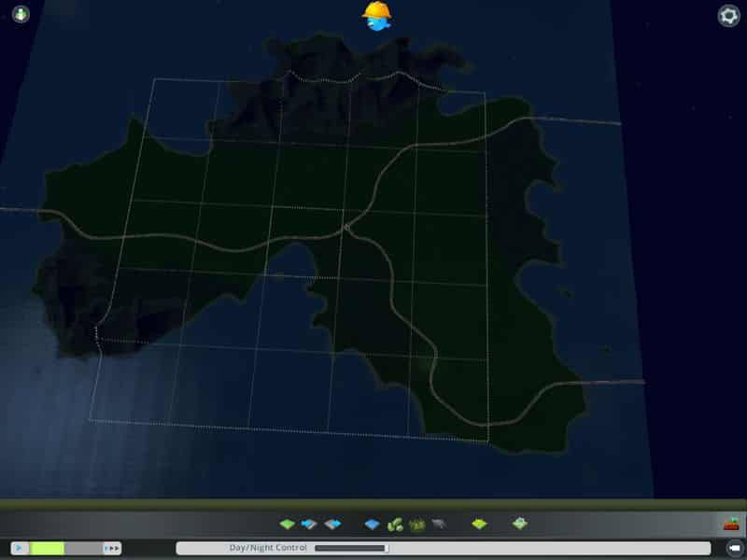Viewport: 747px width, 560px height.
Task: Toggle the bottom-right camera mode button
Action: 734,548
